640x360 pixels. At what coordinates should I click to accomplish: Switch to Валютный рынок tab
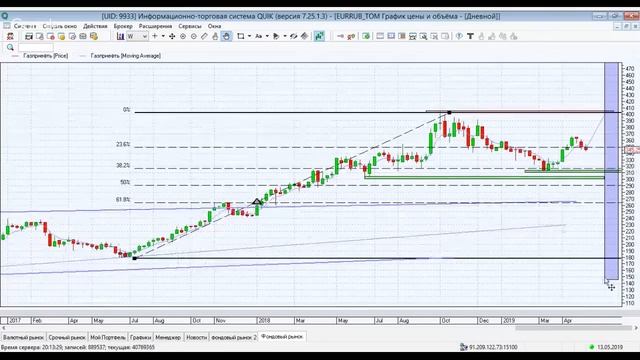coord(23,338)
